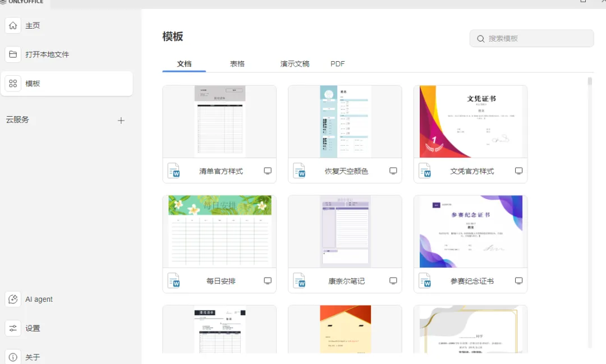Open the 文凭证书 diploma template thumbnail
The width and height of the screenshot is (606, 364).
471,122
